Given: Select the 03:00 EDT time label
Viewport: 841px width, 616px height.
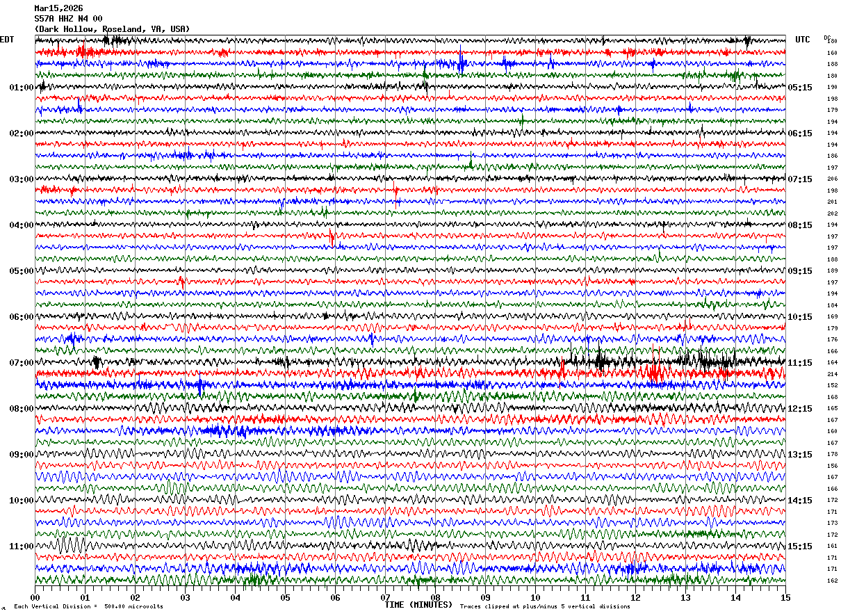Looking at the screenshot, I should pos(22,179).
